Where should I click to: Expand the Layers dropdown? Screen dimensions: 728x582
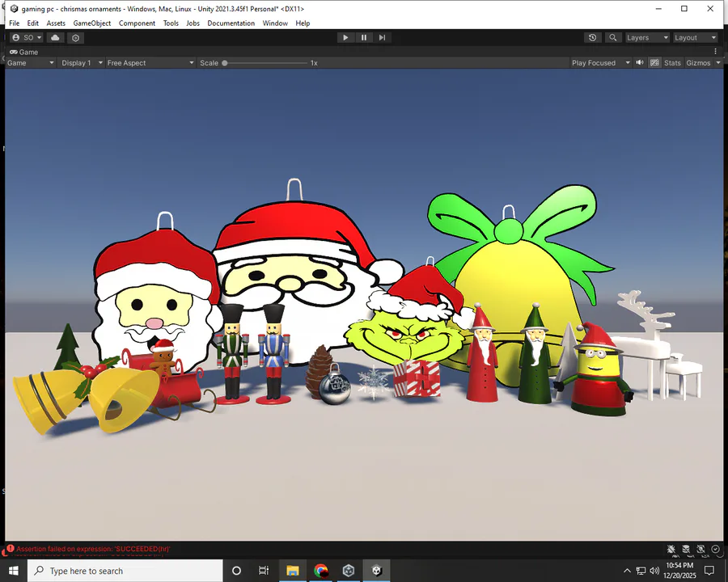pyautogui.click(x=647, y=38)
